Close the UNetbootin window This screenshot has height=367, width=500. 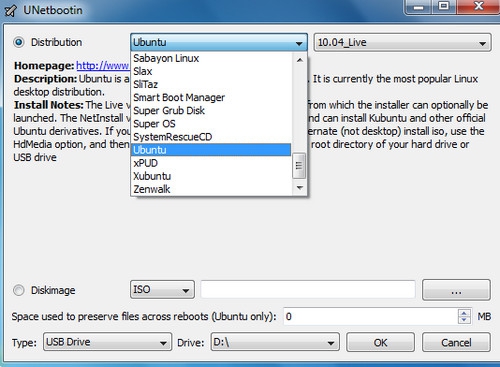tap(479, 7)
